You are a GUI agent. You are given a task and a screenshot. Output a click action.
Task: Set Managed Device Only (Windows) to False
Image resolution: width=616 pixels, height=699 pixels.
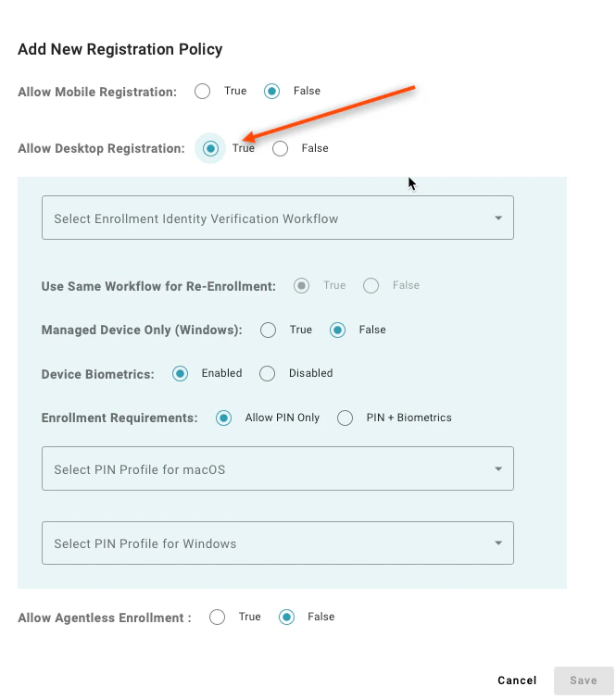pyautogui.click(x=338, y=330)
